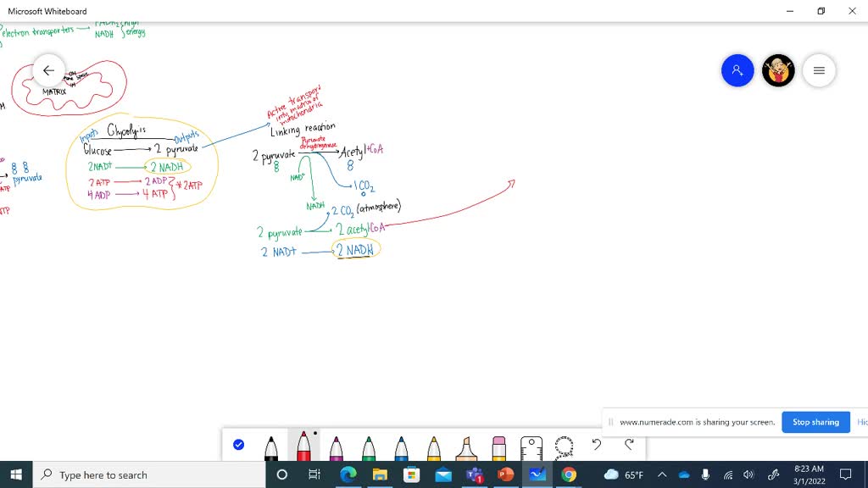Select the black pen tool
Viewport: 868px width, 488px height.
click(271, 447)
